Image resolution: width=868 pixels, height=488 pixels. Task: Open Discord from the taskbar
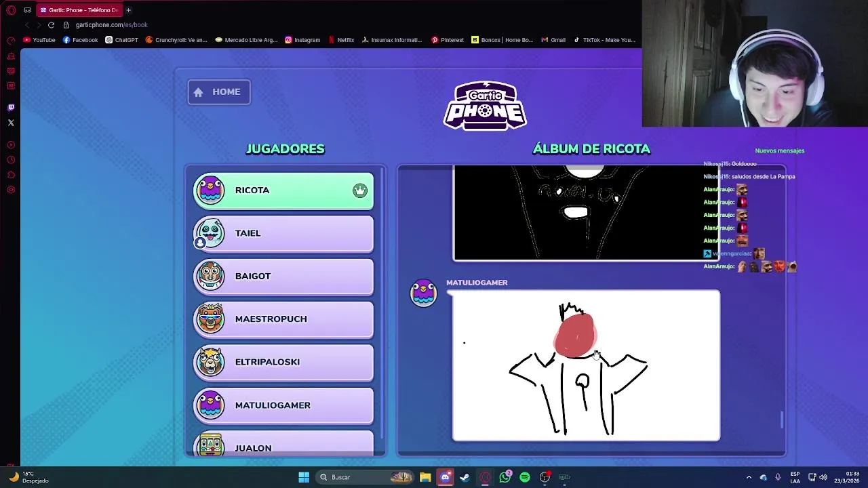(x=445, y=477)
